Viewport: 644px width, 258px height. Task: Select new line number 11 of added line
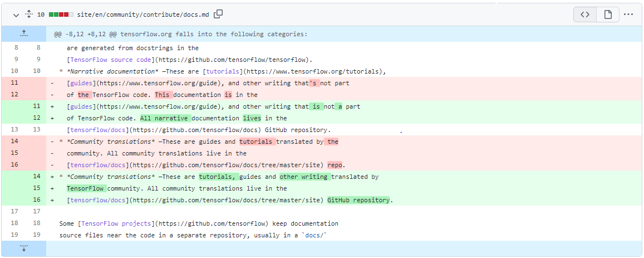click(37, 106)
